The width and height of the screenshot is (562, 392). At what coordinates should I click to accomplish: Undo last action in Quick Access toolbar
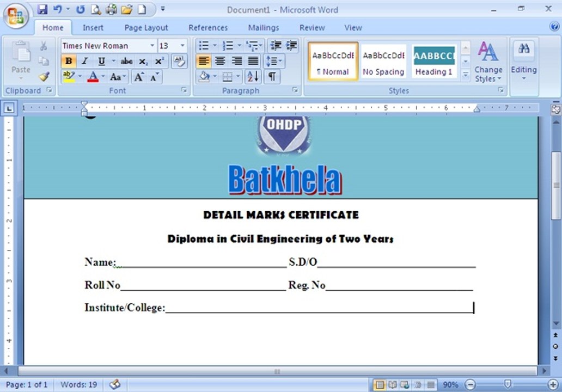[58, 10]
